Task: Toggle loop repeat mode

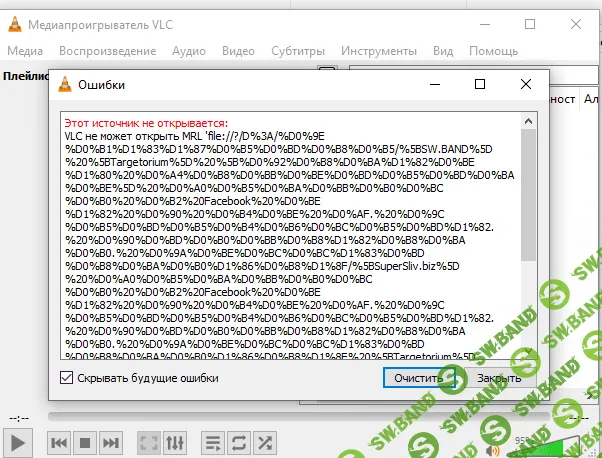Action: coord(239,441)
